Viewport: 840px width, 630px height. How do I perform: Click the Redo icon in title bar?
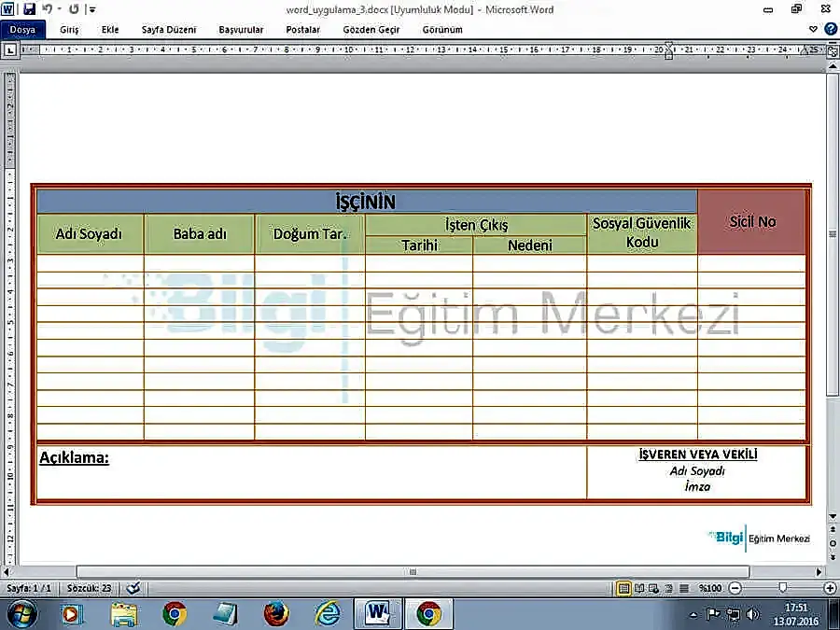click(74, 9)
